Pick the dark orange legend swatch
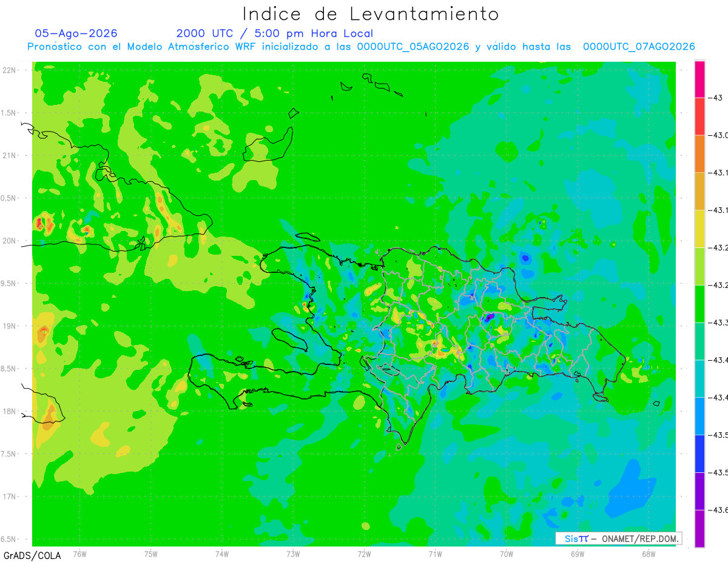Viewport: 728px width, 562px height. click(699, 153)
